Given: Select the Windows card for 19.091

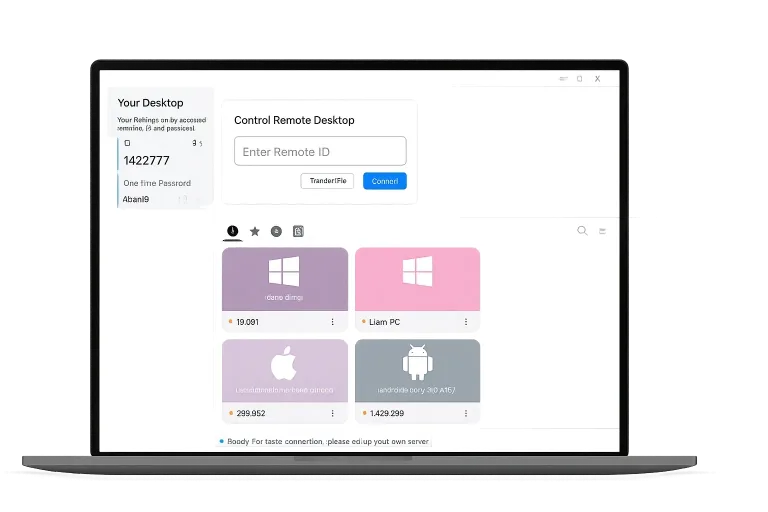Looking at the screenshot, I should 285,279.
